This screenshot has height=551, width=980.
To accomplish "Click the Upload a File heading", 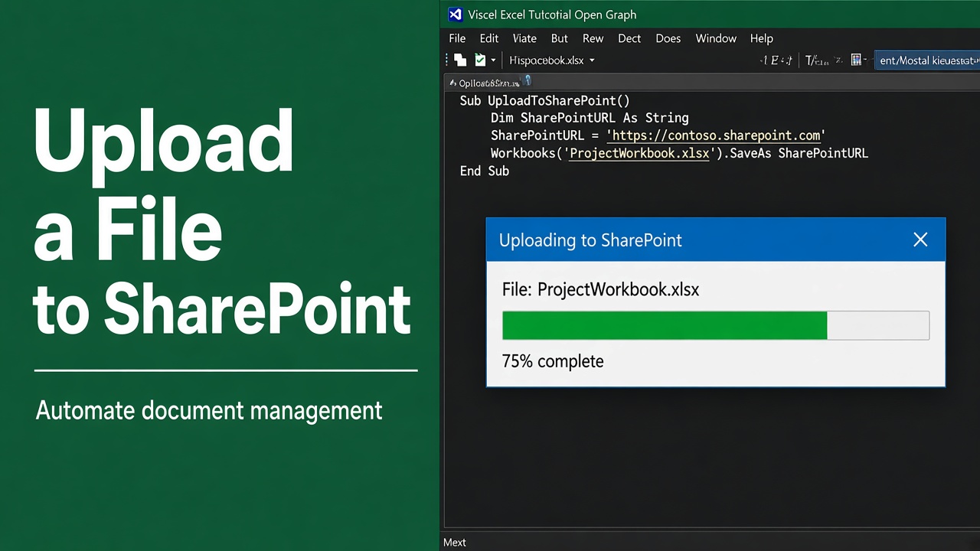I will coord(163,184).
